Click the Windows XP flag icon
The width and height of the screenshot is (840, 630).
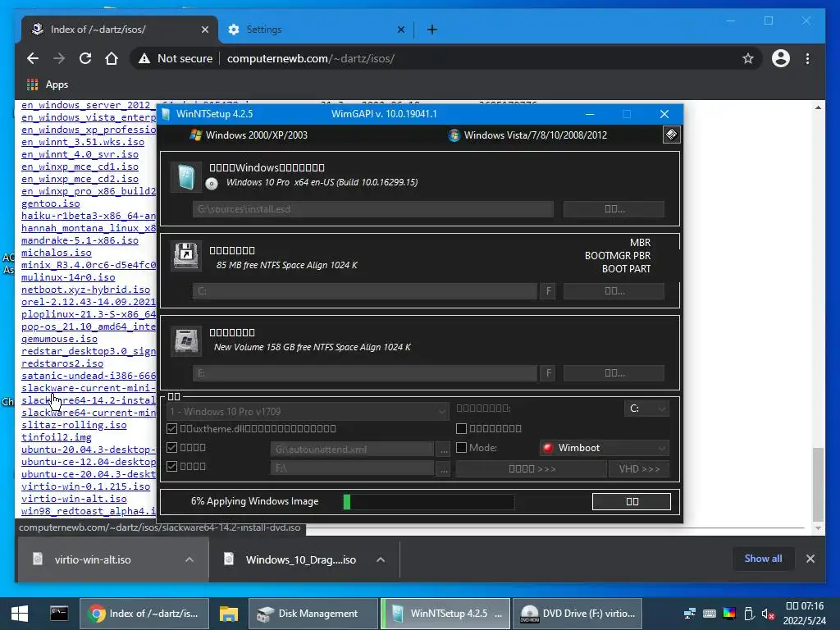195,135
